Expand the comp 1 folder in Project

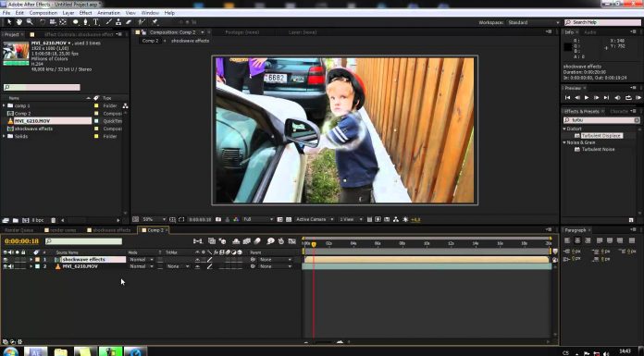(4, 106)
